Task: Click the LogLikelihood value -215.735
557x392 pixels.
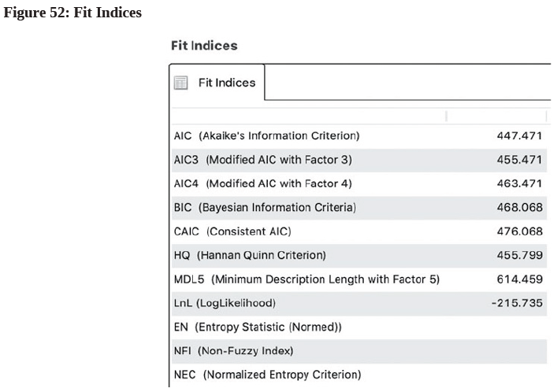Action: click(x=517, y=303)
